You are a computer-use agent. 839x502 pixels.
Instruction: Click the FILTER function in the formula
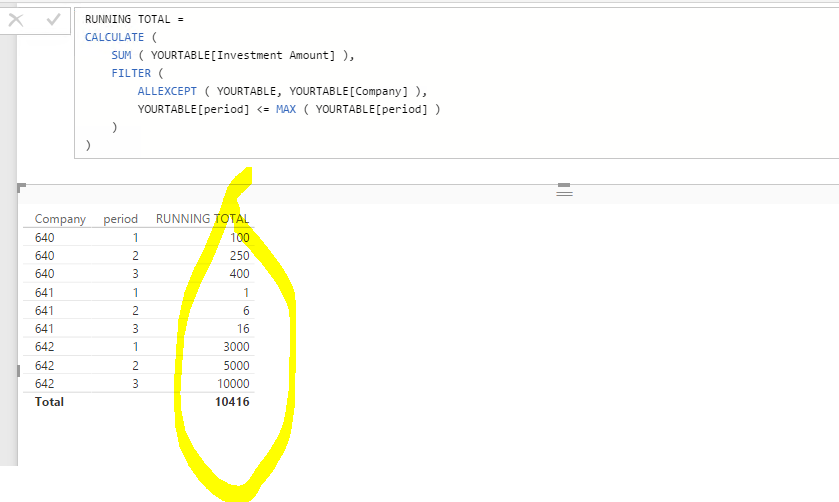131,73
